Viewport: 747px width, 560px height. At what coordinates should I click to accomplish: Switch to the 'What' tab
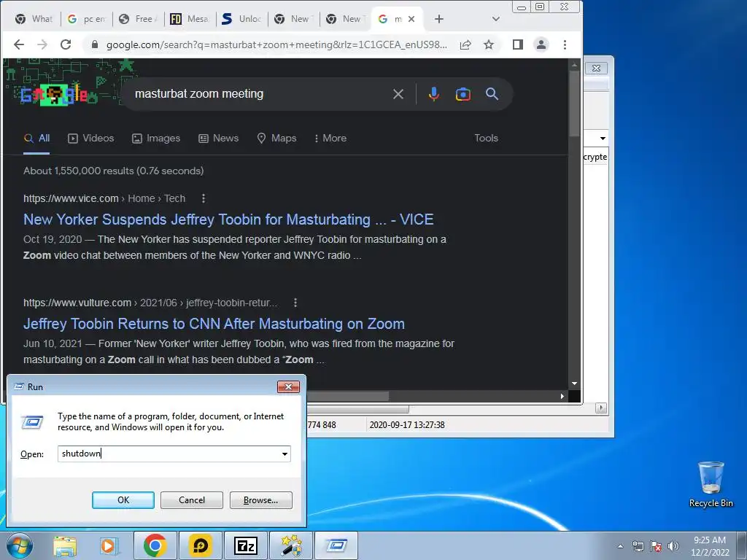click(34, 19)
